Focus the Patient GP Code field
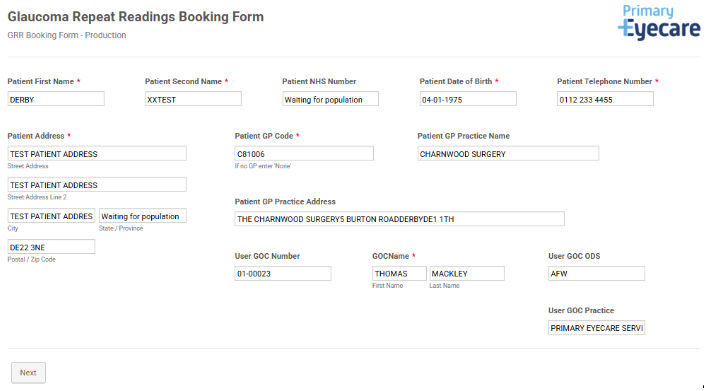719x391 pixels. (x=304, y=154)
